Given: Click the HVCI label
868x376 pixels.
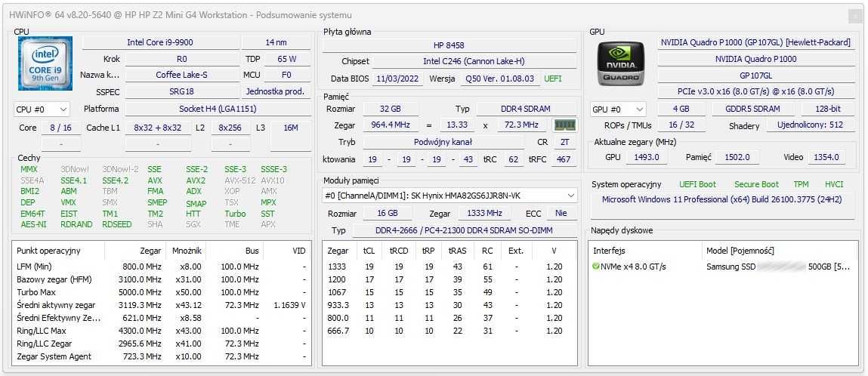Looking at the screenshot, I should (834, 185).
